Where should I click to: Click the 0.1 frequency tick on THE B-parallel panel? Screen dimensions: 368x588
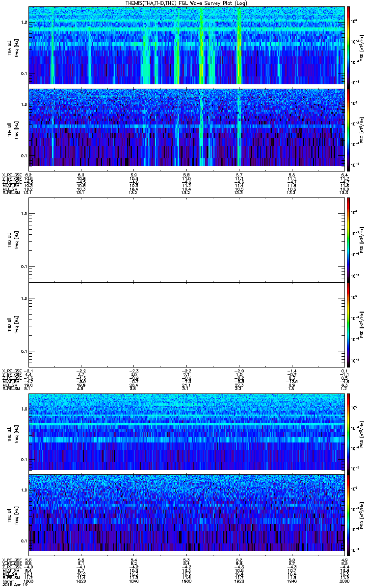click(x=24, y=540)
